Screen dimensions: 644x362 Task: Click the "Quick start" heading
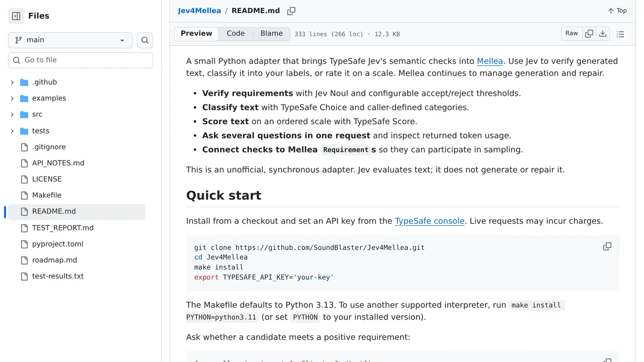[x=223, y=196]
